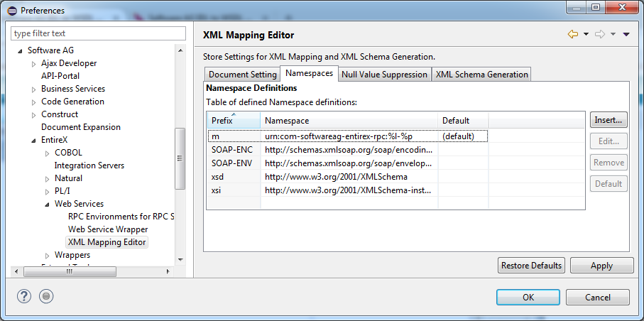The image size is (644, 321).
Task: Select Integration Servers in the tree
Action: pos(89,165)
